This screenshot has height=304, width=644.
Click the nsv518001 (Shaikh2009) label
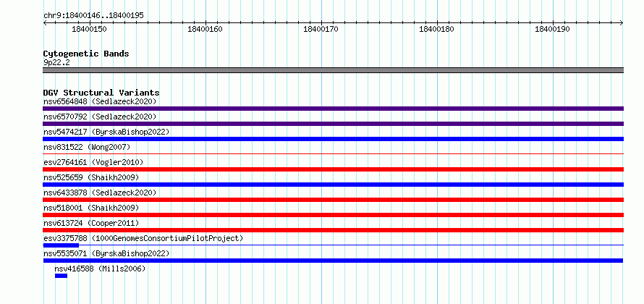click(x=91, y=208)
